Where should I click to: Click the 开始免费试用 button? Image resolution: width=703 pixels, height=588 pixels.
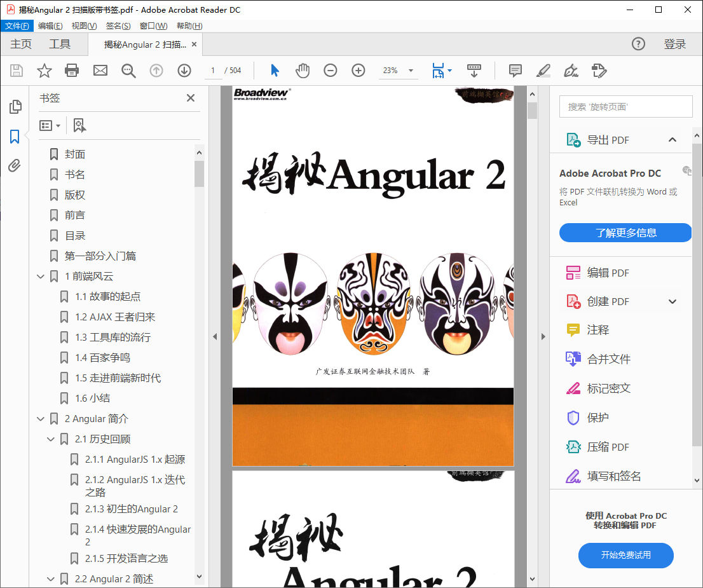click(x=626, y=555)
